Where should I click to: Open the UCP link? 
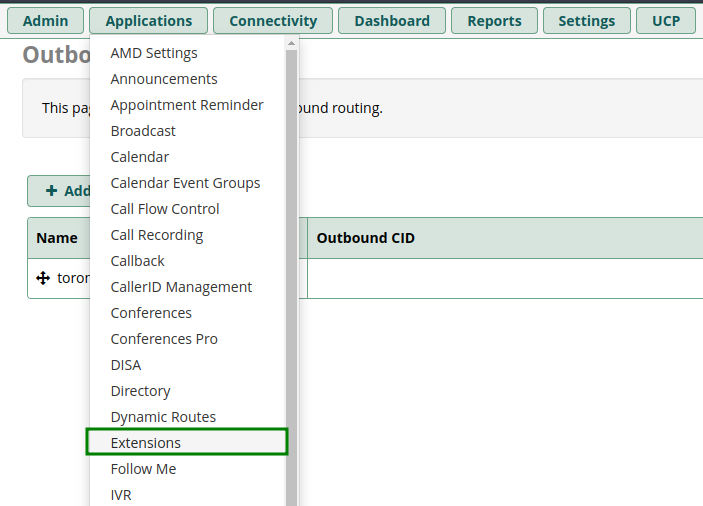coord(665,21)
